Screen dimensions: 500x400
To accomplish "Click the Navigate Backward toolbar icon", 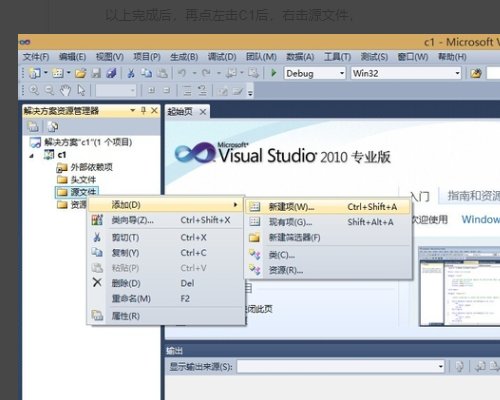I will click(x=231, y=73).
